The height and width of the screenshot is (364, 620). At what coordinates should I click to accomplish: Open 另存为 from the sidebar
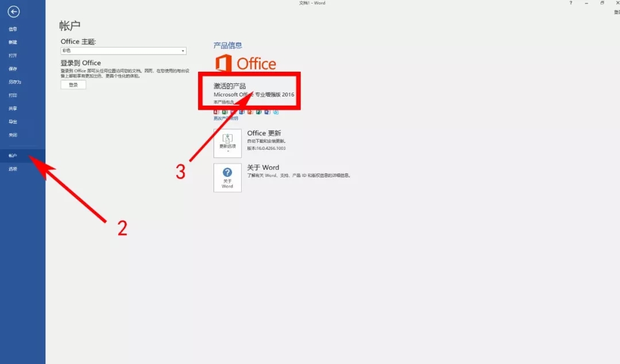(x=14, y=82)
